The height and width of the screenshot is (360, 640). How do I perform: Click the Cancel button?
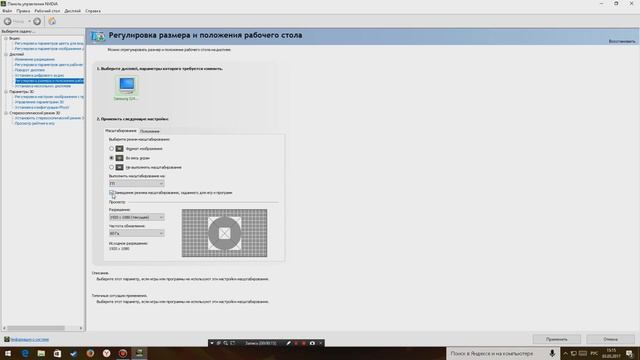coord(611,339)
